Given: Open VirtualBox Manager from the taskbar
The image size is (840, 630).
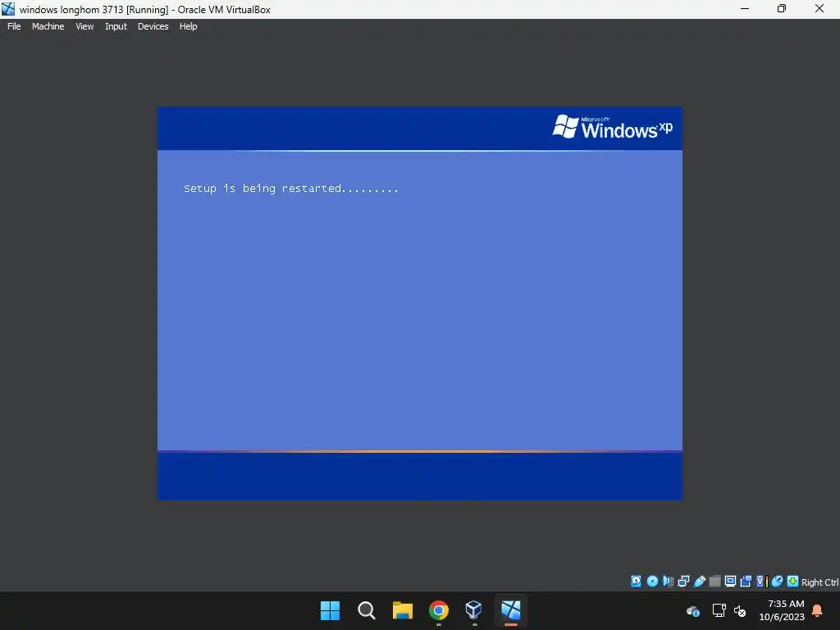Looking at the screenshot, I should [x=474, y=610].
